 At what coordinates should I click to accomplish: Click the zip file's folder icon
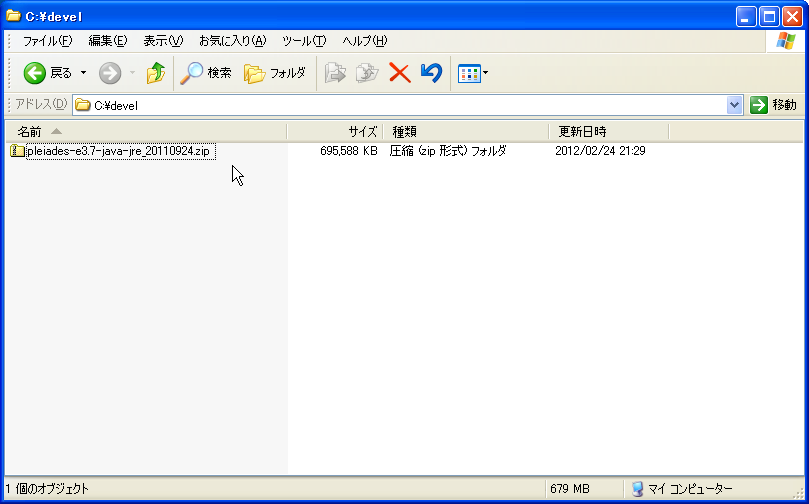18,151
